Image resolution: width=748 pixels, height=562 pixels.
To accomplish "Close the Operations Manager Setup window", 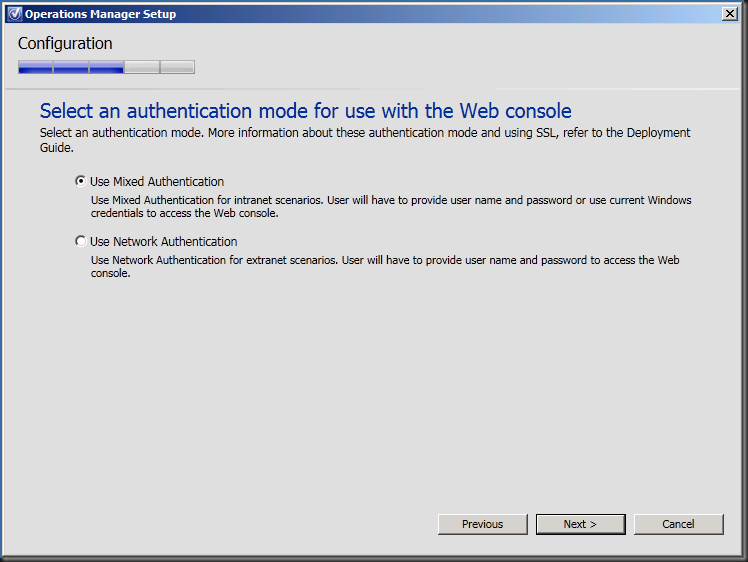I will (x=730, y=14).
